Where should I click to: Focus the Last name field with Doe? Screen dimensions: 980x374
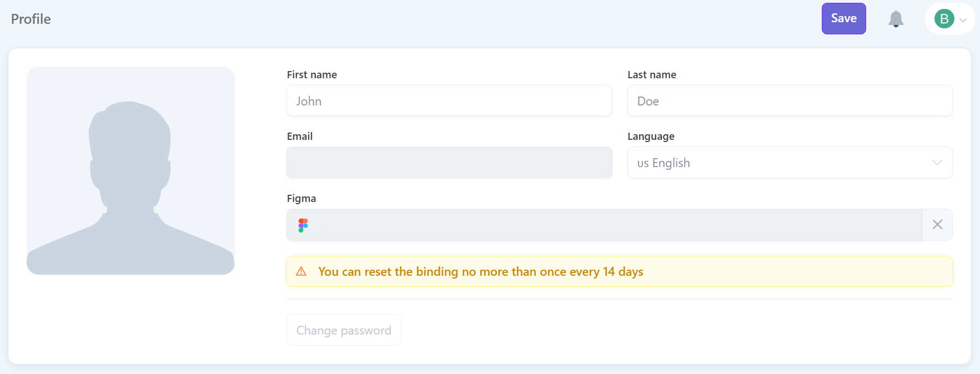pyautogui.click(x=790, y=100)
